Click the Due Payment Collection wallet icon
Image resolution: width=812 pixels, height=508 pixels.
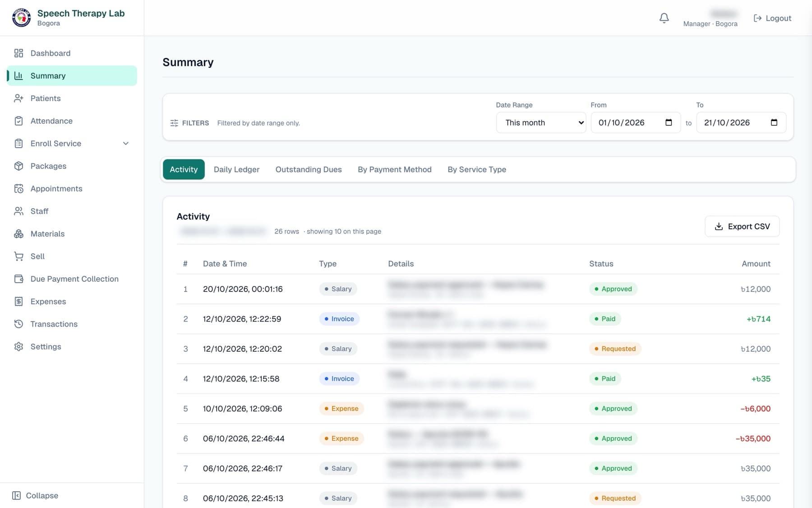18,279
